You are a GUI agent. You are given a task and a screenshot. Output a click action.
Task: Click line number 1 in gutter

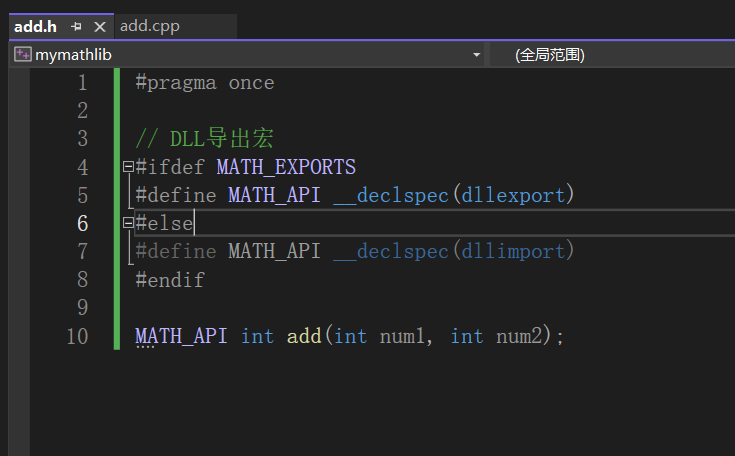[82, 83]
